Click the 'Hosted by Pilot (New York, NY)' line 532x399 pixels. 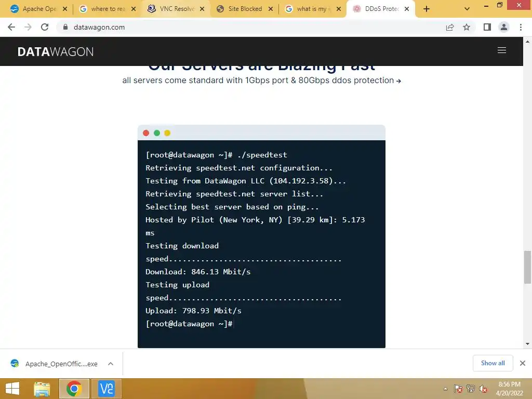tap(255, 220)
